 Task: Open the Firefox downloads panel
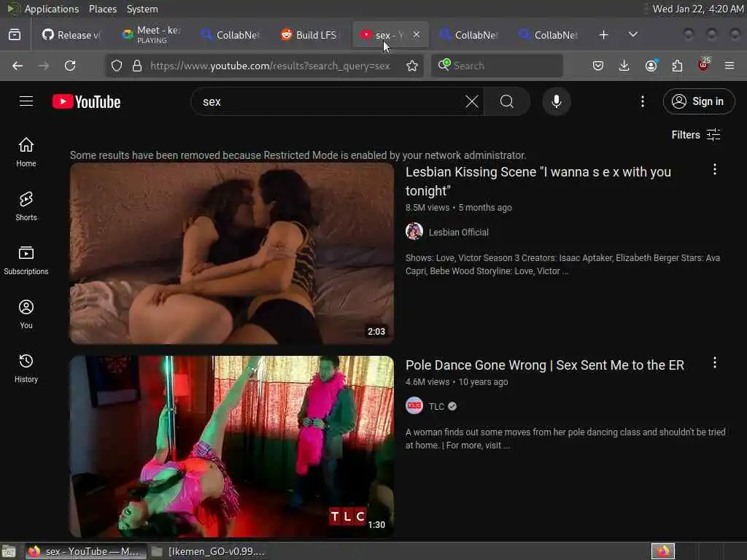click(x=624, y=66)
